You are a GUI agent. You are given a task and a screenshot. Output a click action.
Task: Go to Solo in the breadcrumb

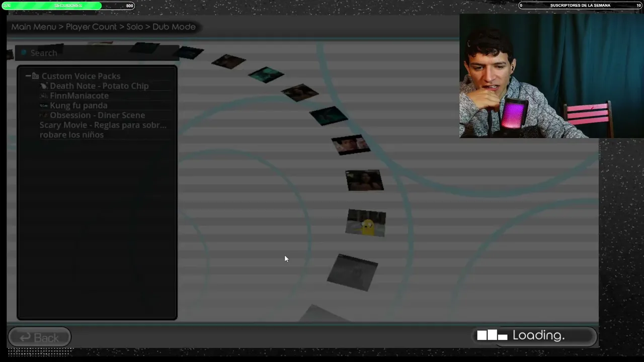pyautogui.click(x=134, y=27)
